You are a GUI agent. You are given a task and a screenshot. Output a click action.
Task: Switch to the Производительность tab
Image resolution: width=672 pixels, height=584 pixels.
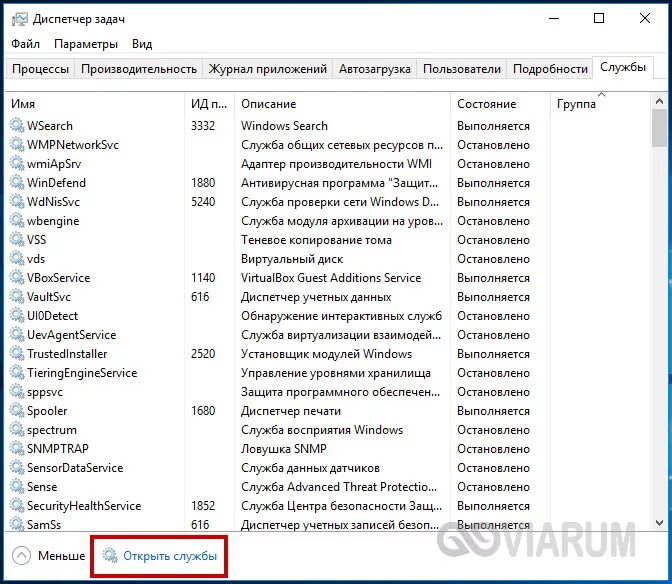click(x=139, y=69)
